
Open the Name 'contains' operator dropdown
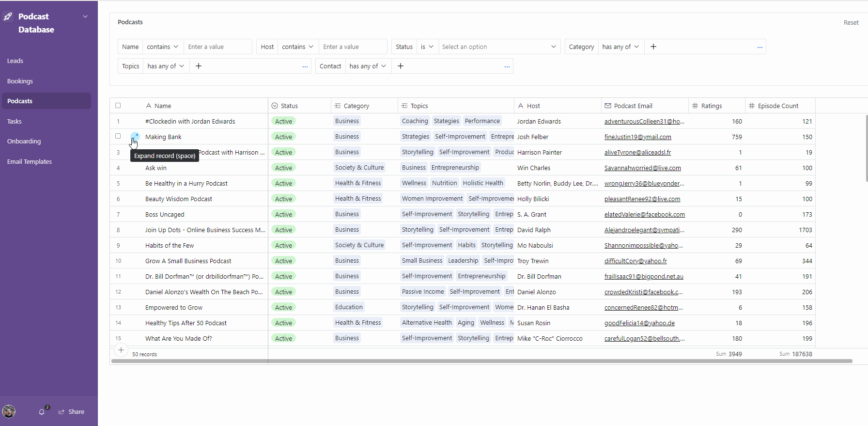click(163, 47)
